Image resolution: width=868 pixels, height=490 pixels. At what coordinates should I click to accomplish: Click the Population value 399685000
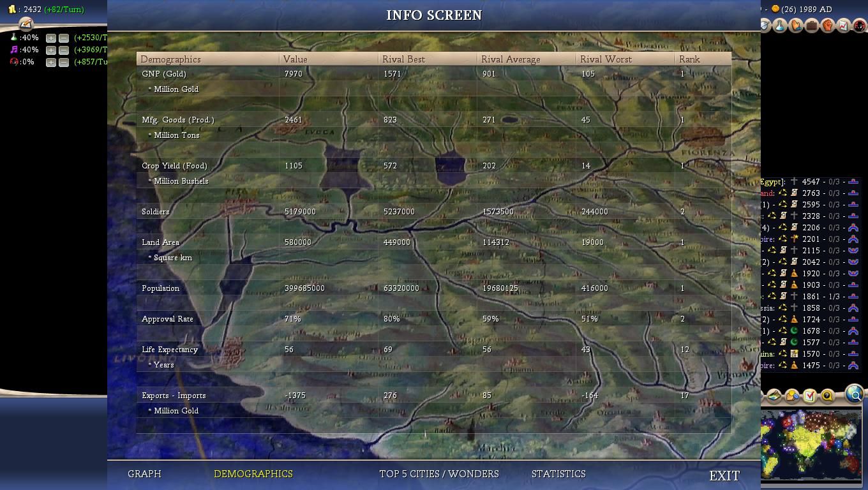(304, 288)
